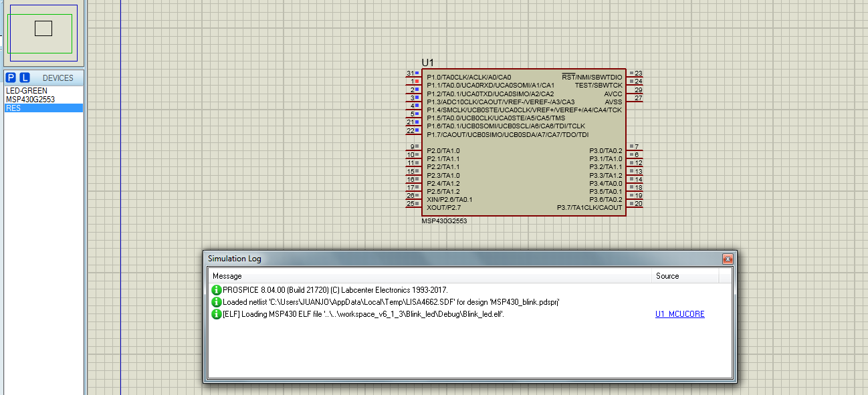Click info icon beside Loaded netlist message
Screen dimensions: 868x395
[216, 302]
